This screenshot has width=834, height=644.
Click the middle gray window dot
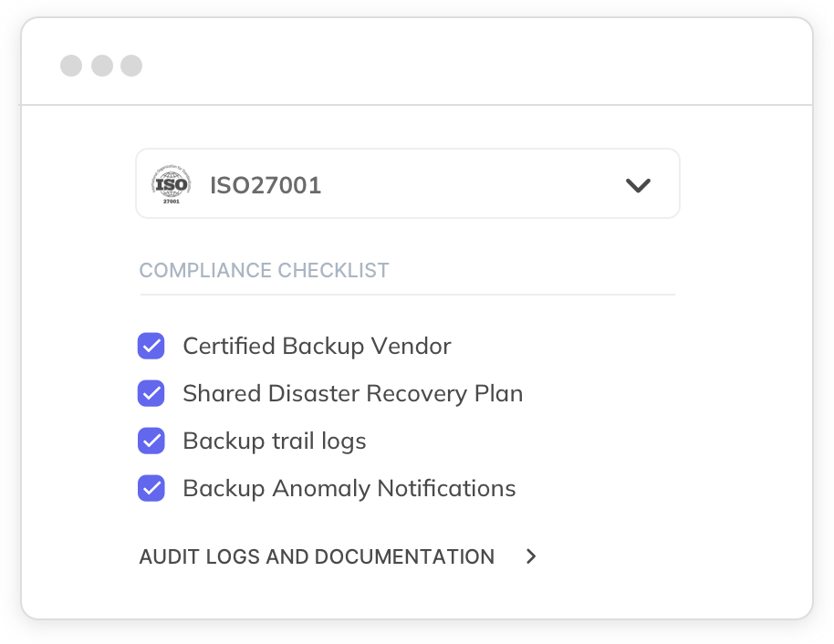[101, 66]
